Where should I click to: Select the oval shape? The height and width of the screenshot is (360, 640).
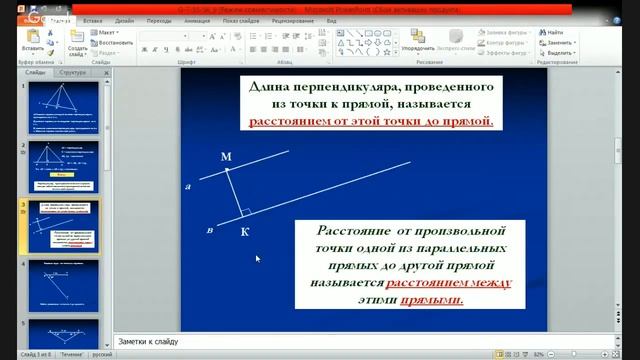(378, 33)
